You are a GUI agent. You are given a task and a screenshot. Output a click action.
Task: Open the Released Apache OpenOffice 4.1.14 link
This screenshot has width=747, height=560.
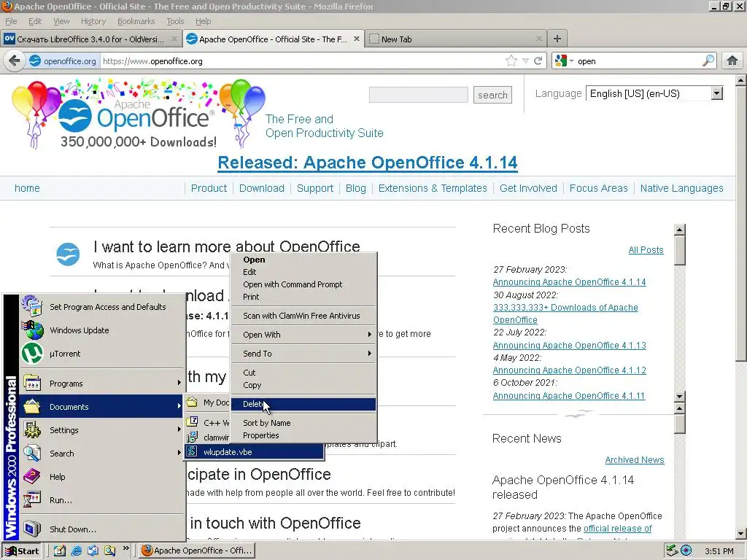(x=368, y=163)
